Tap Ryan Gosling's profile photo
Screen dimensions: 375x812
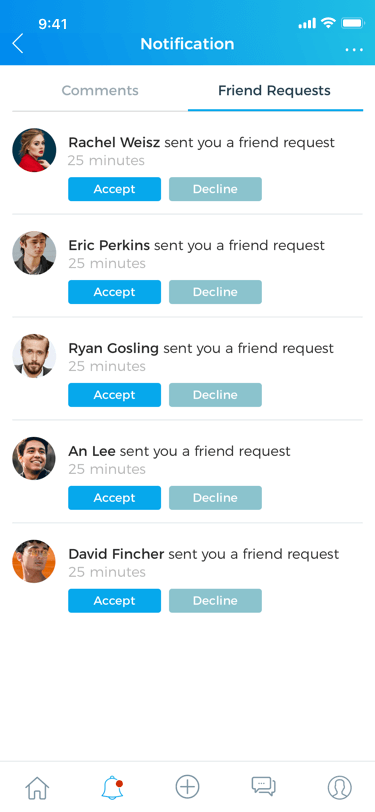[x=34, y=356]
